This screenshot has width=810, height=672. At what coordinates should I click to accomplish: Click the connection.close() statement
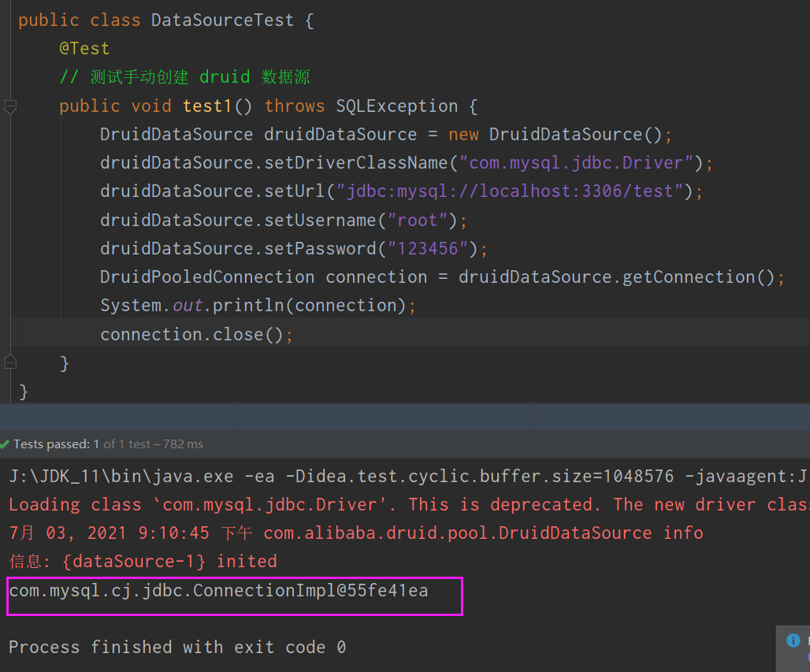(197, 334)
